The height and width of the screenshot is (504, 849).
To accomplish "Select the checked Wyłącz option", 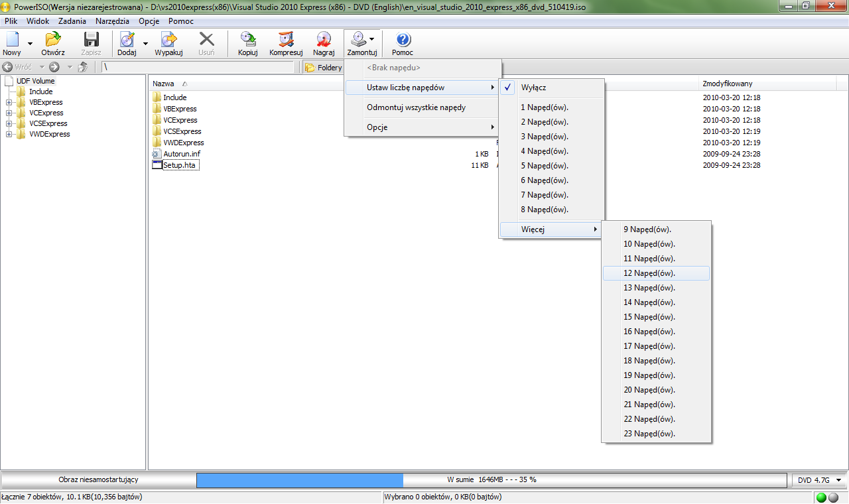I will 534,88.
